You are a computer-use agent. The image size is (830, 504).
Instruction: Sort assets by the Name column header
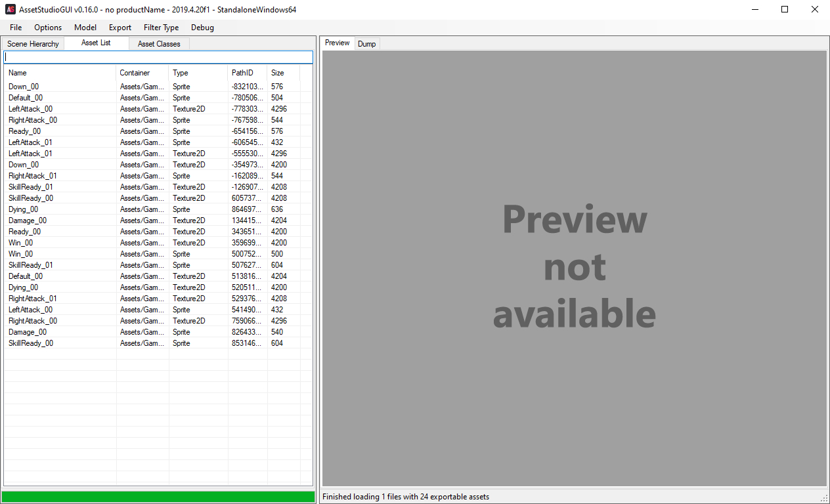pyautogui.click(x=59, y=73)
